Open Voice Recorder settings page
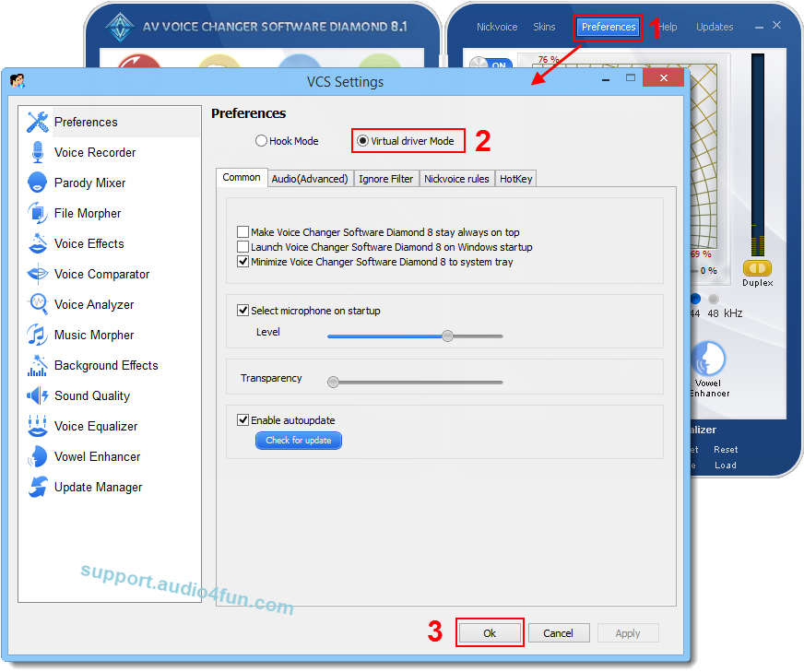 coord(95,152)
